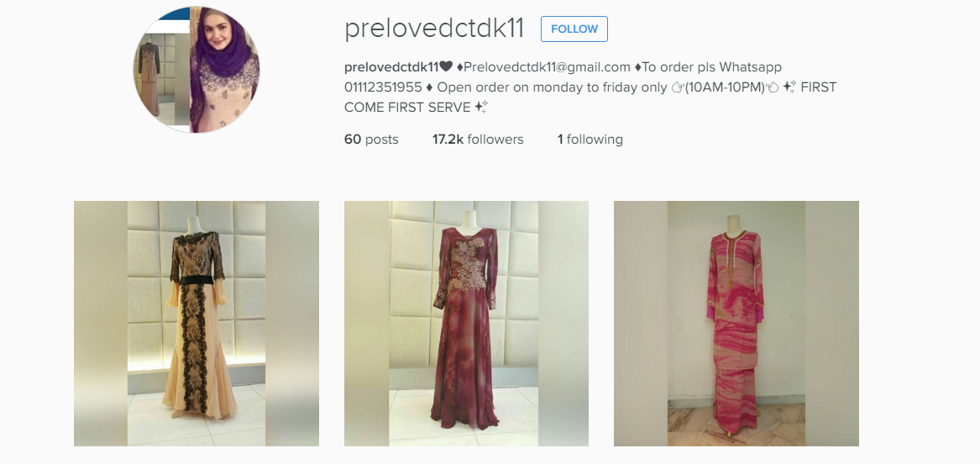Click the black heart emoji in bio
Image resolution: width=980 pixels, height=464 pixels.
coord(446,67)
